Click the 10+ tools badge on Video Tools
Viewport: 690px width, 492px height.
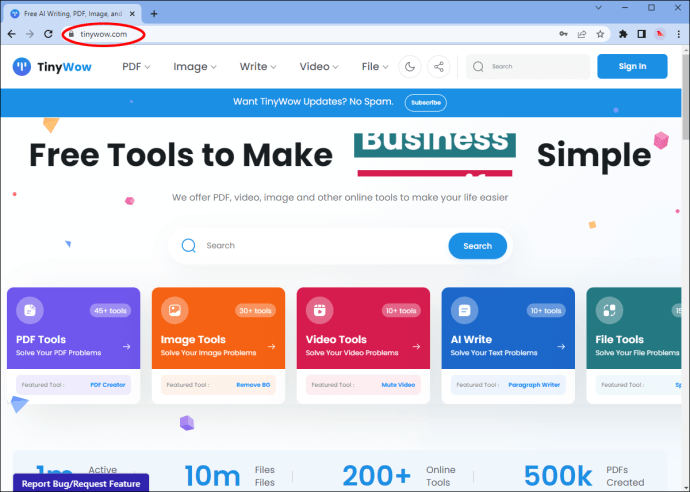[x=401, y=311]
